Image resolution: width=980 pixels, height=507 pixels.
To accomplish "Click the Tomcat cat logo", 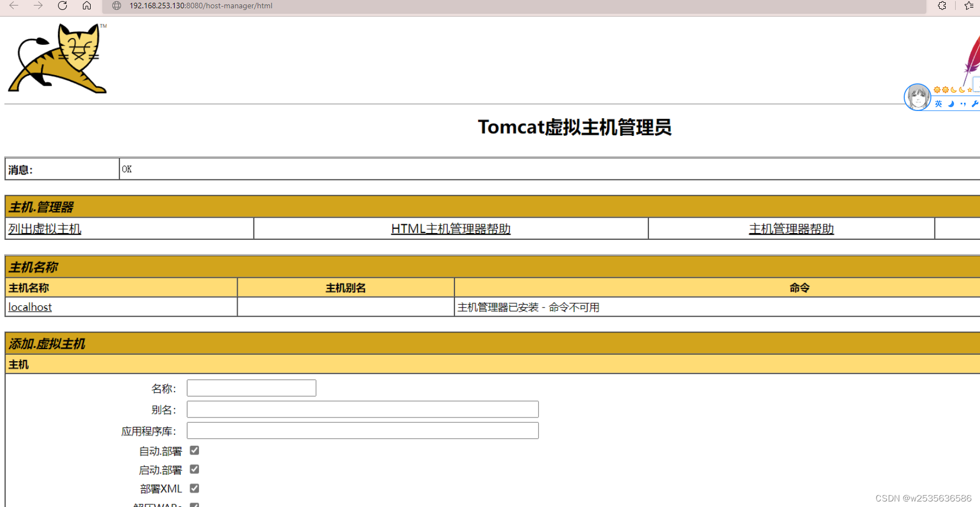I will pos(57,58).
